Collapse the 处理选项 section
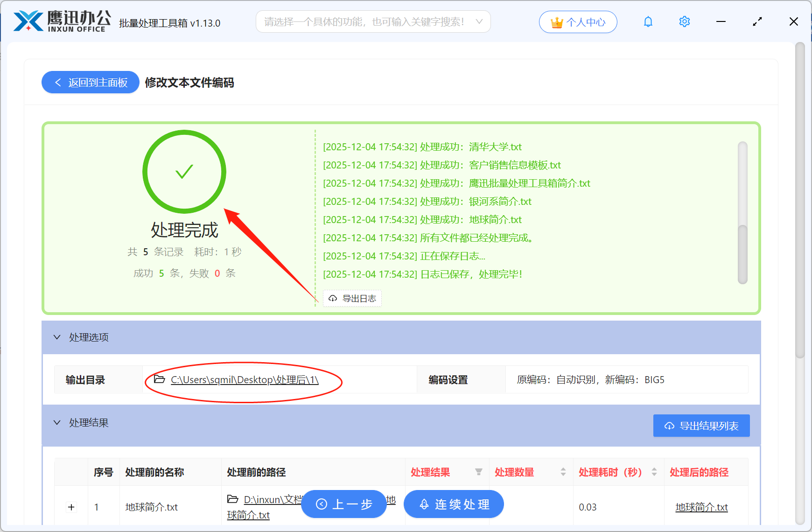This screenshot has width=812, height=532. coord(57,337)
